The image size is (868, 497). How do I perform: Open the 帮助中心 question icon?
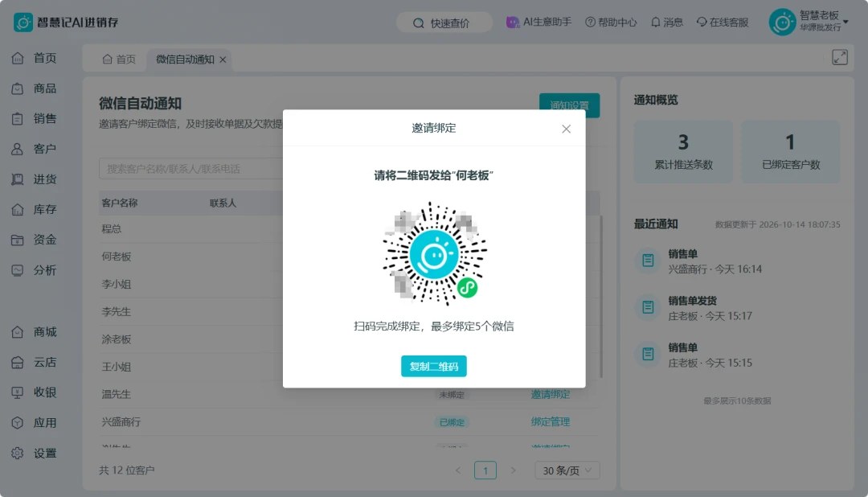pyautogui.click(x=590, y=23)
